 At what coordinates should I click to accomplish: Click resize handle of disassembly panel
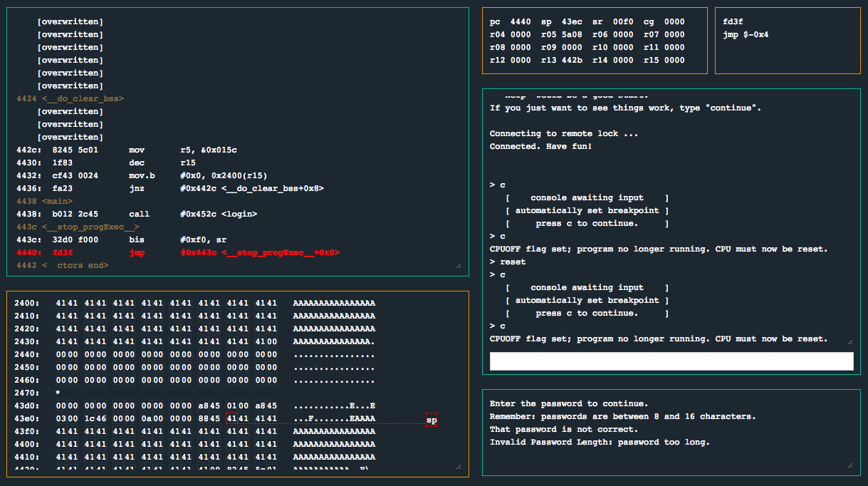coord(458,266)
